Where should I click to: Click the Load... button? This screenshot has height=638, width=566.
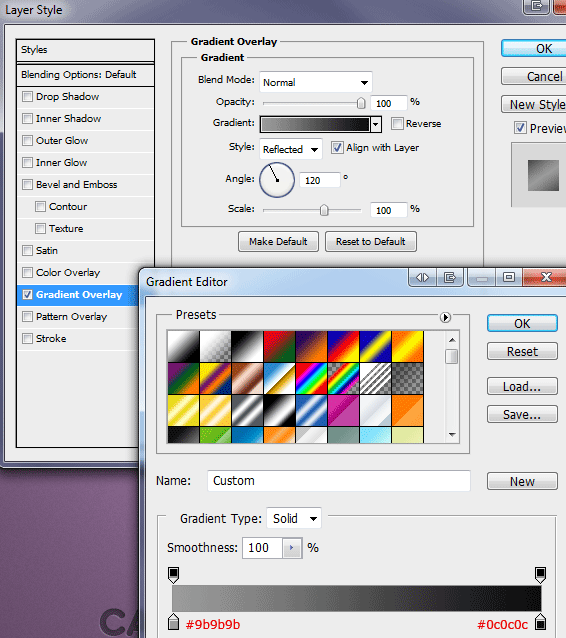(x=522, y=387)
